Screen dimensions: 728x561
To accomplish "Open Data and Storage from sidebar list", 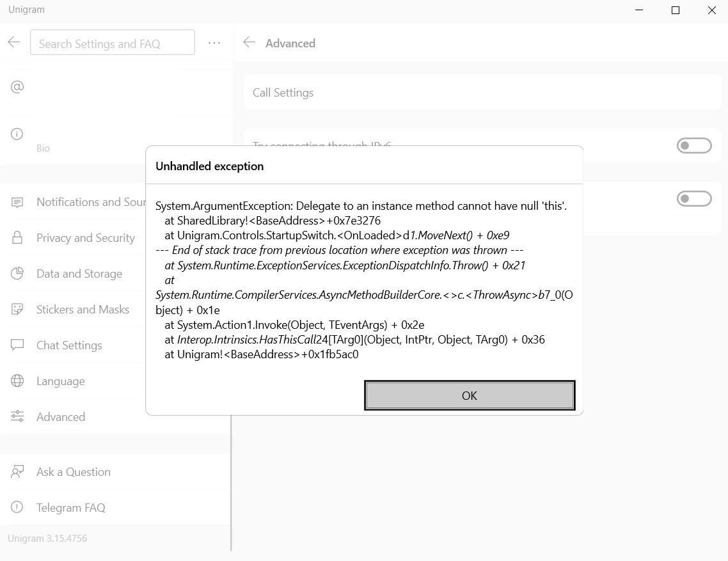I will [x=79, y=273].
